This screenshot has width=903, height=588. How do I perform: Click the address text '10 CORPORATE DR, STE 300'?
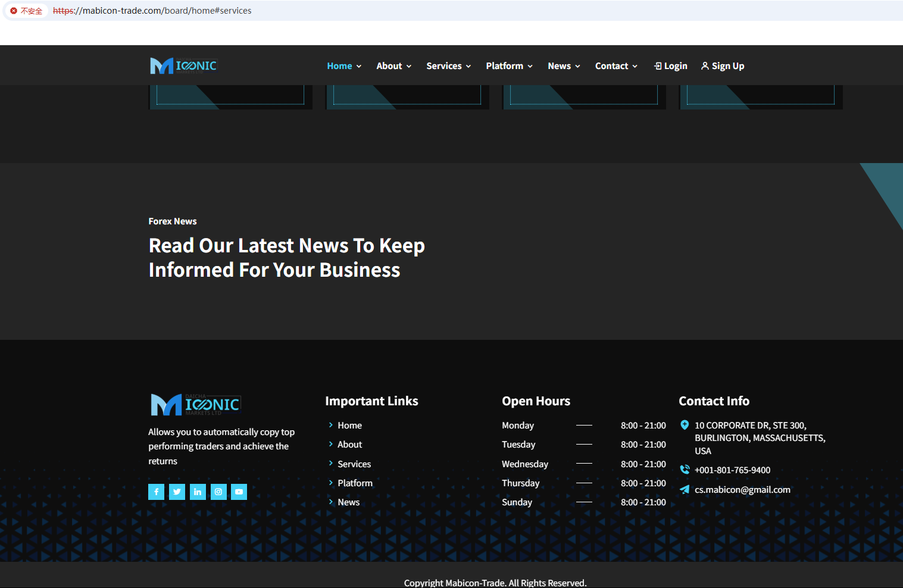click(x=751, y=426)
